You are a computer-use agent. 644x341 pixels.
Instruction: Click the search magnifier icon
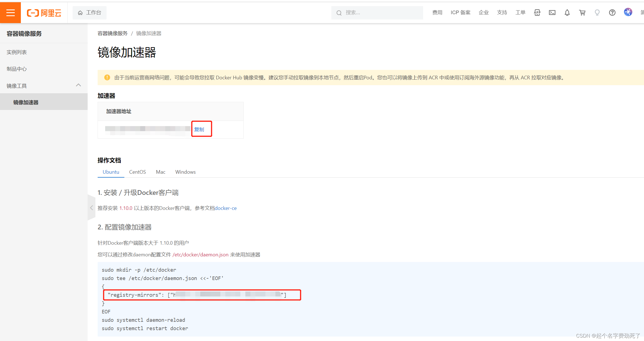point(339,13)
